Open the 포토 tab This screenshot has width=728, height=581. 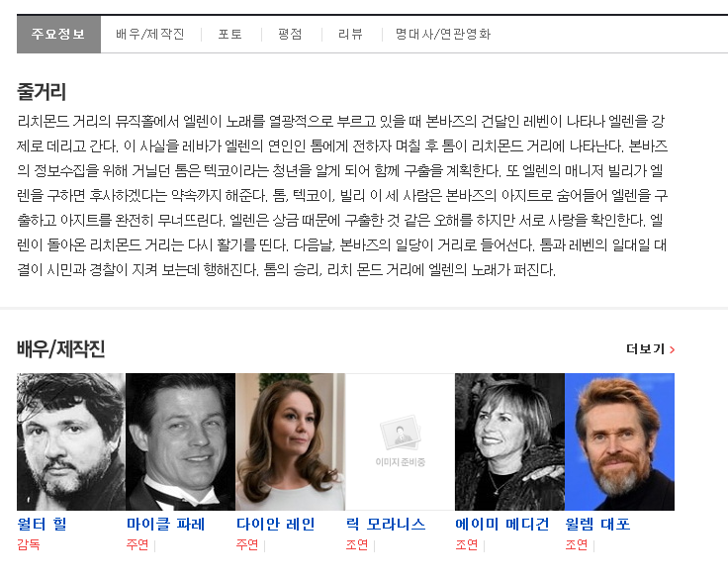[230, 35]
